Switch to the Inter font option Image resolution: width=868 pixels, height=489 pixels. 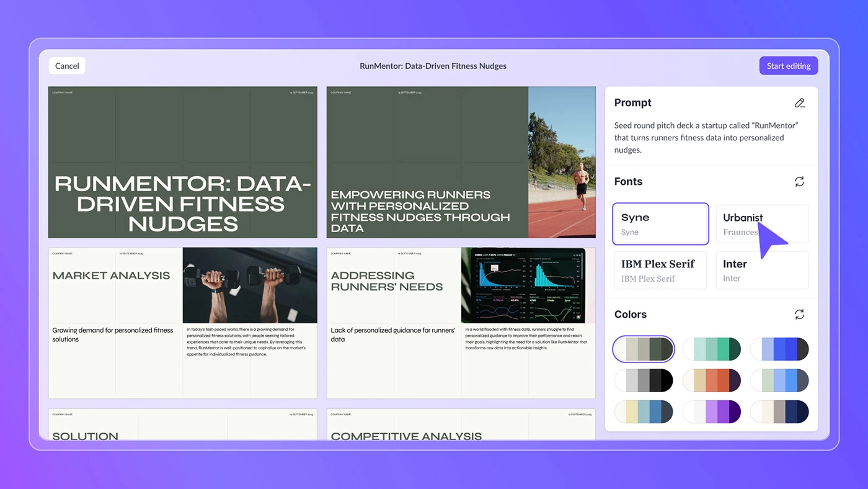coord(762,270)
